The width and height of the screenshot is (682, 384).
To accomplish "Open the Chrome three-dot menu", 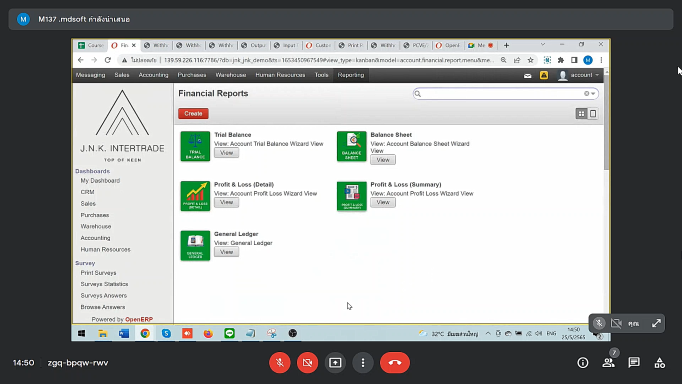I will pos(601,60).
